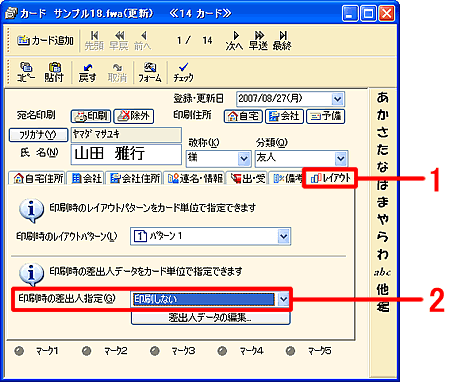The width and height of the screenshot is (450, 382).
Task: Select な in the kana index
Action: click(x=383, y=167)
